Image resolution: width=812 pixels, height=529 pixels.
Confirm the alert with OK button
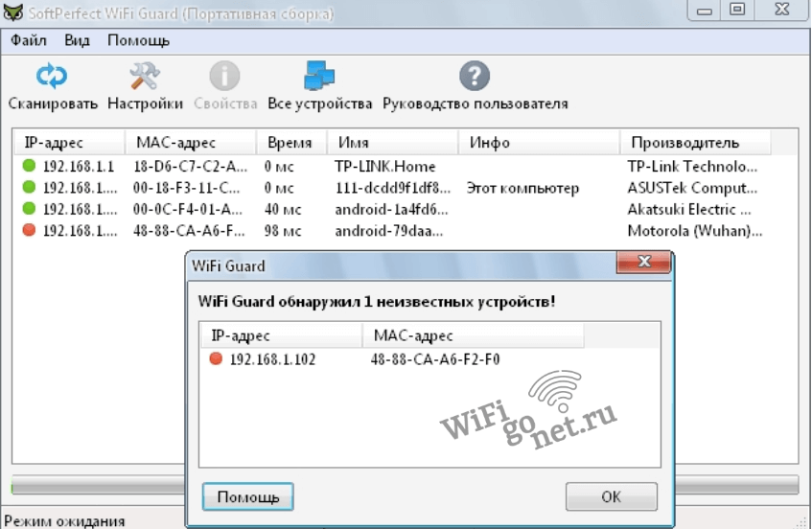[x=611, y=497]
